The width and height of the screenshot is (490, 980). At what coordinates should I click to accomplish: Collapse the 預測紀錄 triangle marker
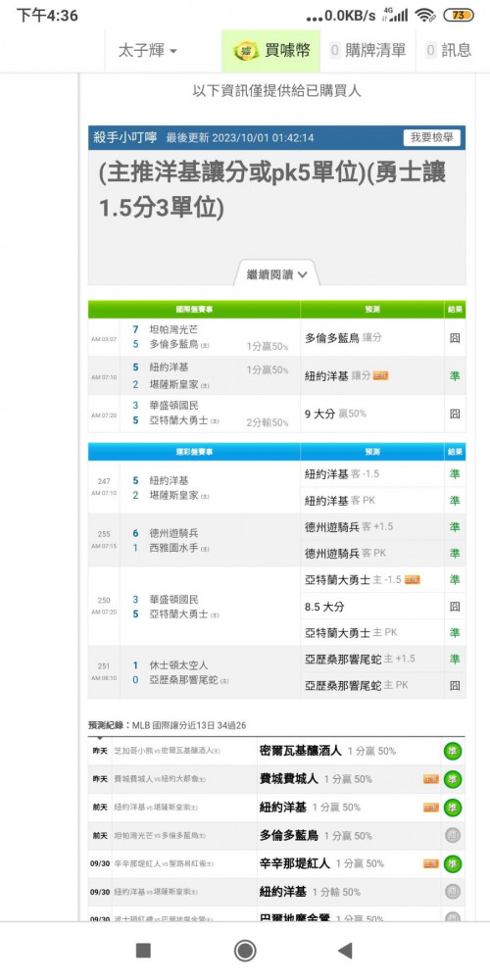click(99, 738)
